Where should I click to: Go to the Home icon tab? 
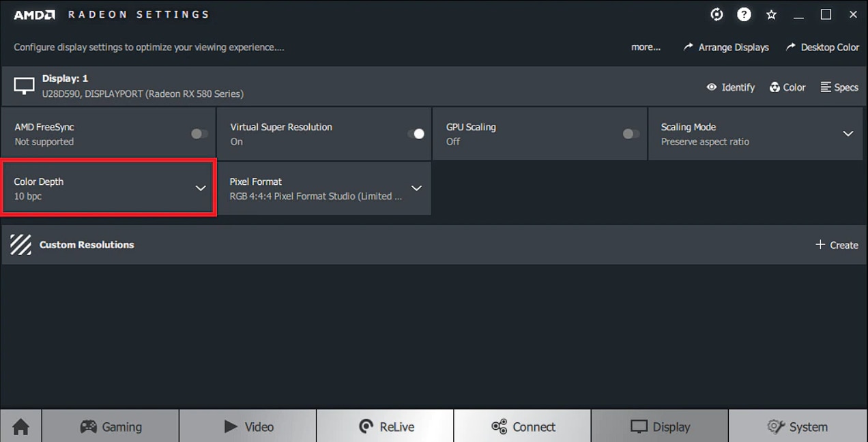click(x=21, y=426)
